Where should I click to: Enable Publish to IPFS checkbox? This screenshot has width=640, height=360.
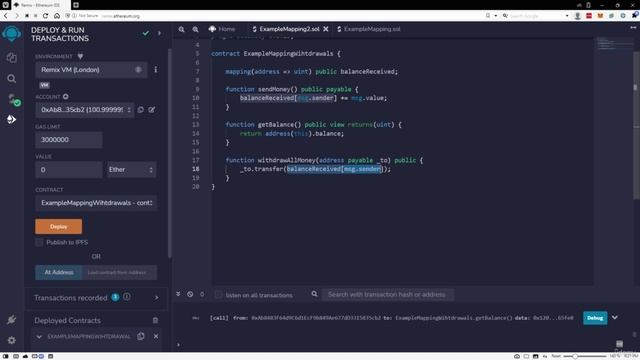[x=39, y=242]
